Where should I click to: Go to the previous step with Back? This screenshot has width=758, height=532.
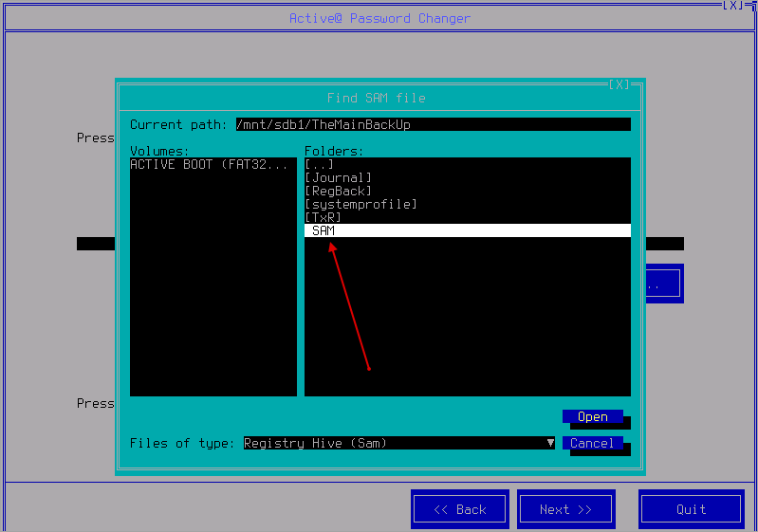[x=460, y=509]
